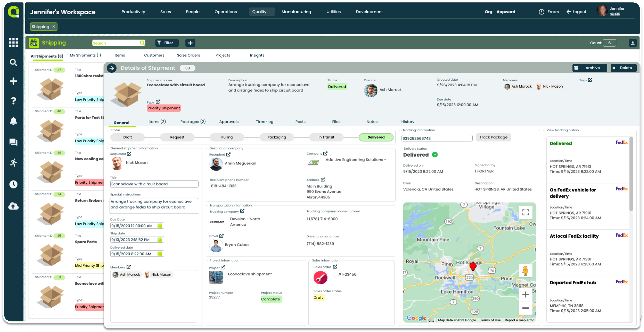Viewport: 644px width, 332px height.
Task: Click edit icon beside Members in General
Action: 128,267
